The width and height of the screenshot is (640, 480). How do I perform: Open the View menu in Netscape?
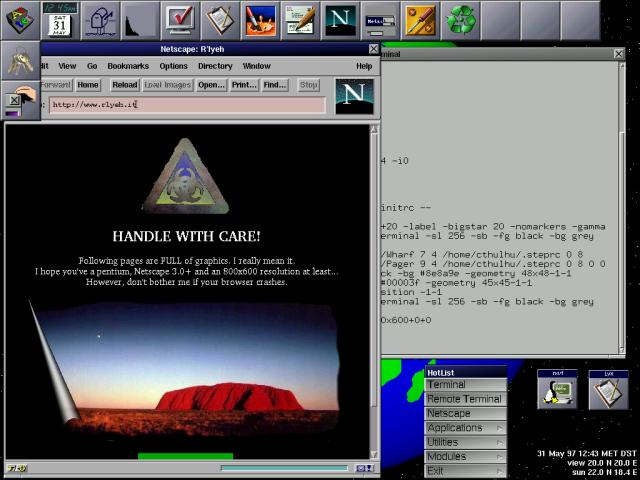[67, 66]
